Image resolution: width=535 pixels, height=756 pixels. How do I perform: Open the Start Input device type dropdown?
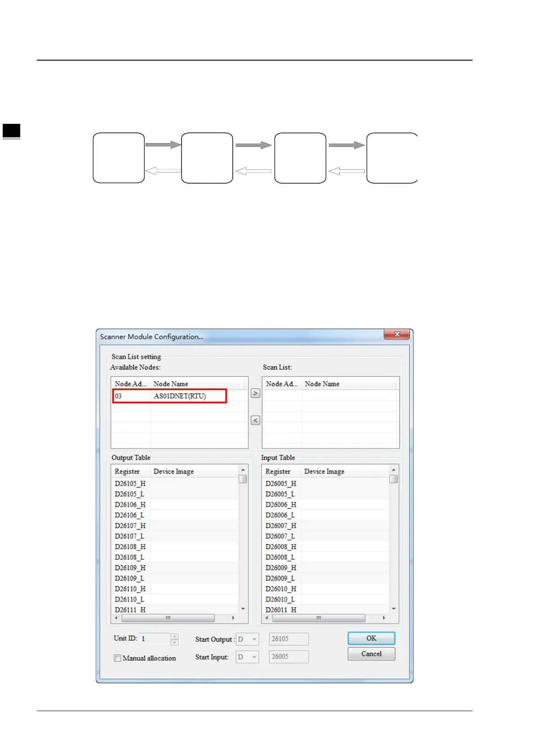247,657
